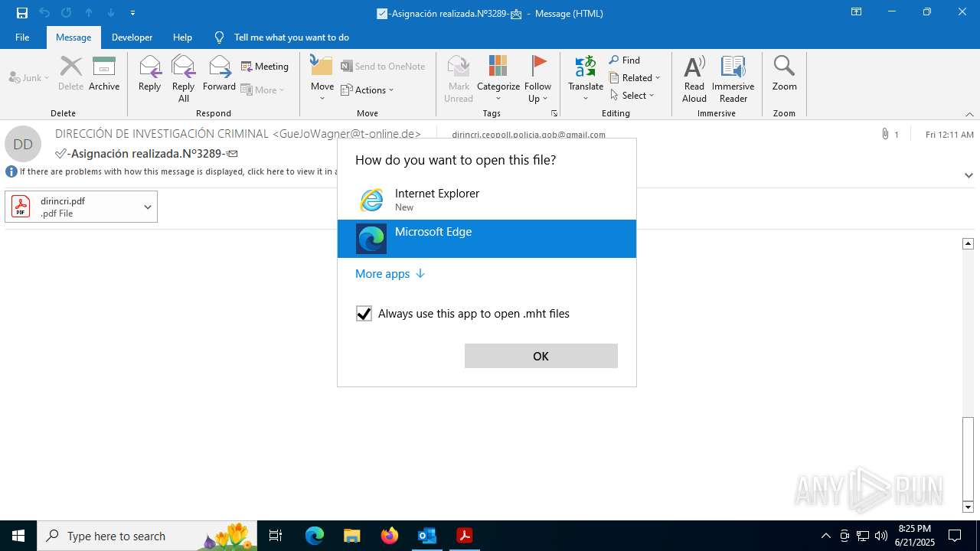The height and width of the screenshot is (551, 980).
Task: Open the Related dropdown
Action: coord(635,78)
